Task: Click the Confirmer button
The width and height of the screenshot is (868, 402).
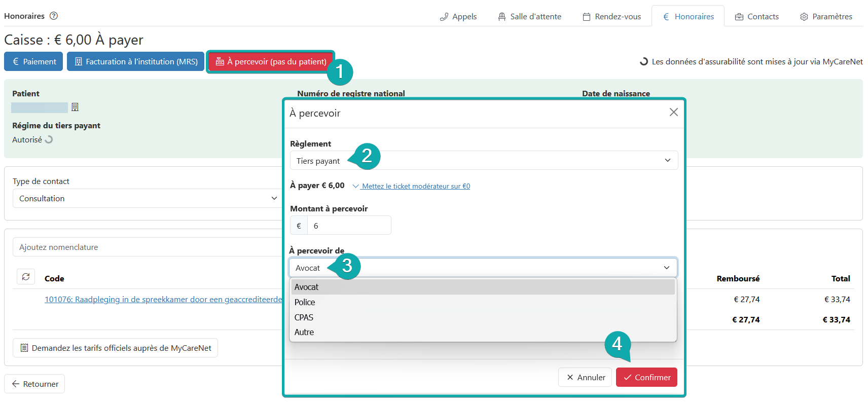Action: [646, 377]
